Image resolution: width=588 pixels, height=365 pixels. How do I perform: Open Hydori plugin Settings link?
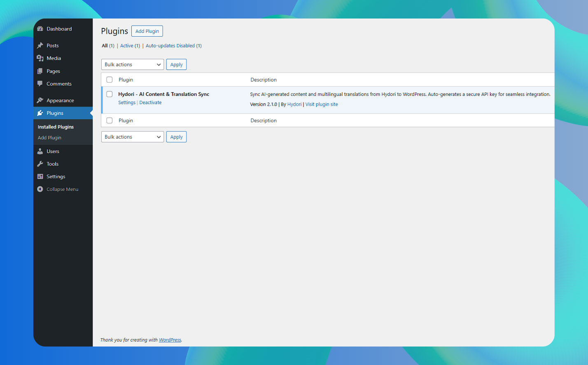point(127,102)
